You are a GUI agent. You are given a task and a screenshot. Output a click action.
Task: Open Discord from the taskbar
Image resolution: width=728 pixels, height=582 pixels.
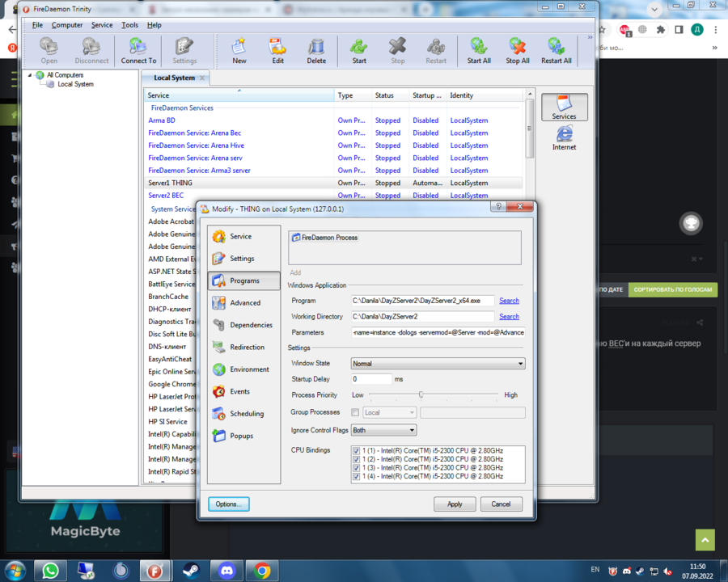tap(226, 571)
